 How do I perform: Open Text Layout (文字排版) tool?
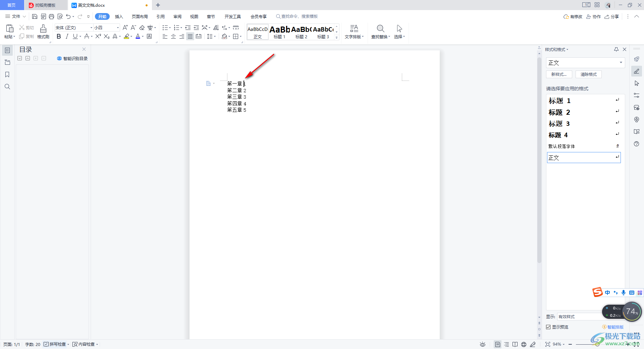pos(354,32)
